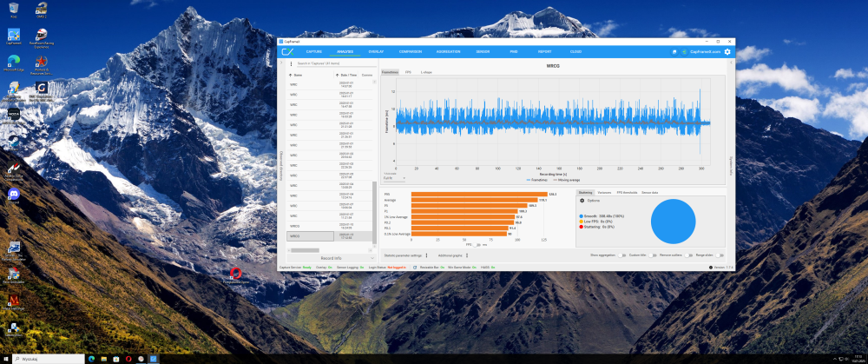Open the REPORT tab
868x364 pixels.
[x=545, y=51]
